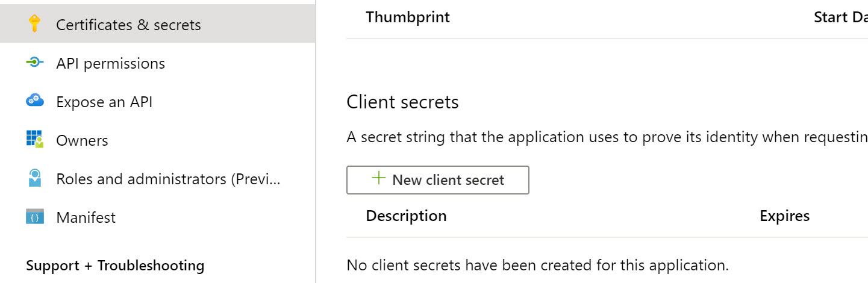The width and height of the screenshot is (868, 283).
Task: Click the Start Date column header
Action: tap(840, 17)
